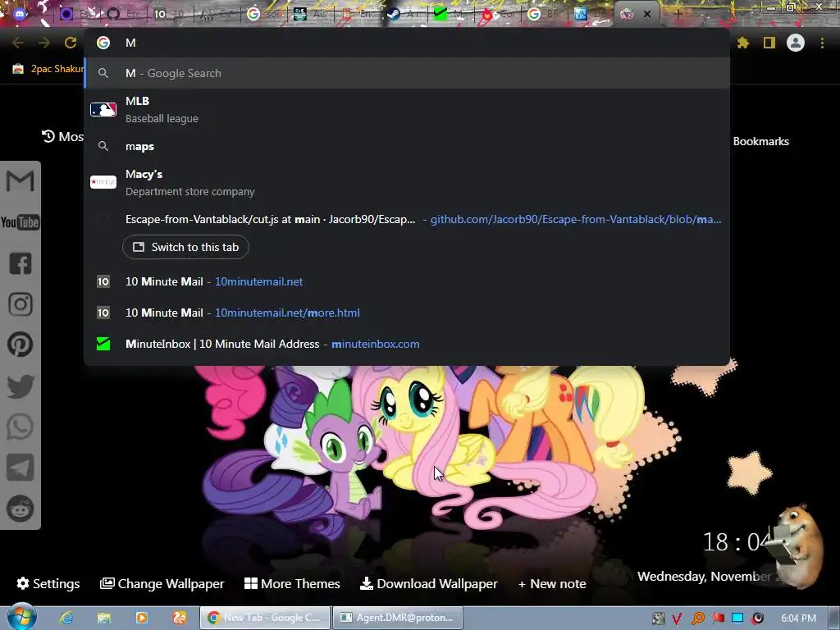
Task: Open Chrome three-dot menu
Action: click(x=822, y=43)
